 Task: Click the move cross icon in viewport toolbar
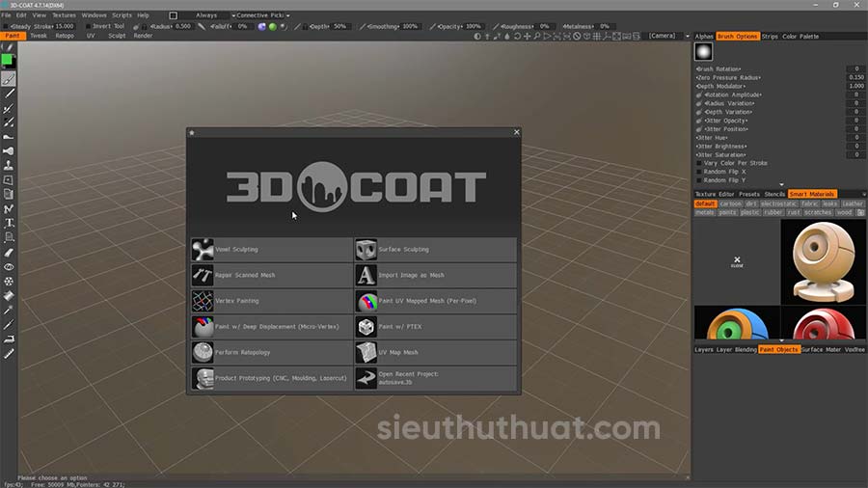click(x=527, y=36)
